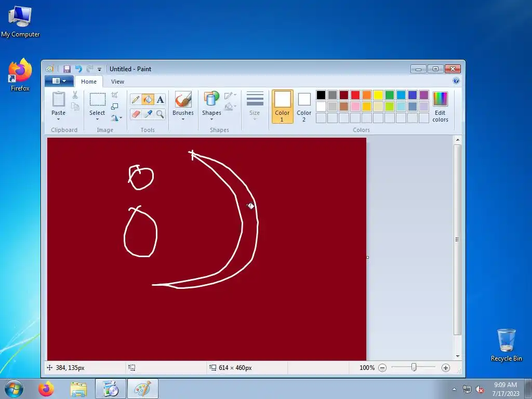Click the vertical scrollbar down arrow
The height and width of the screenshot is (399, 532).
click(x=457, y=356)
